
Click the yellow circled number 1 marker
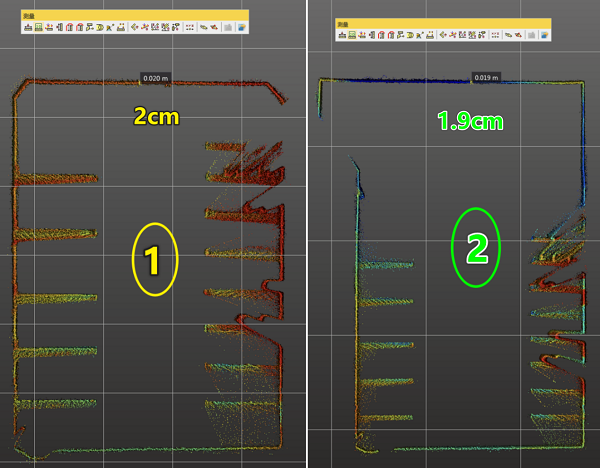(154, 260)
